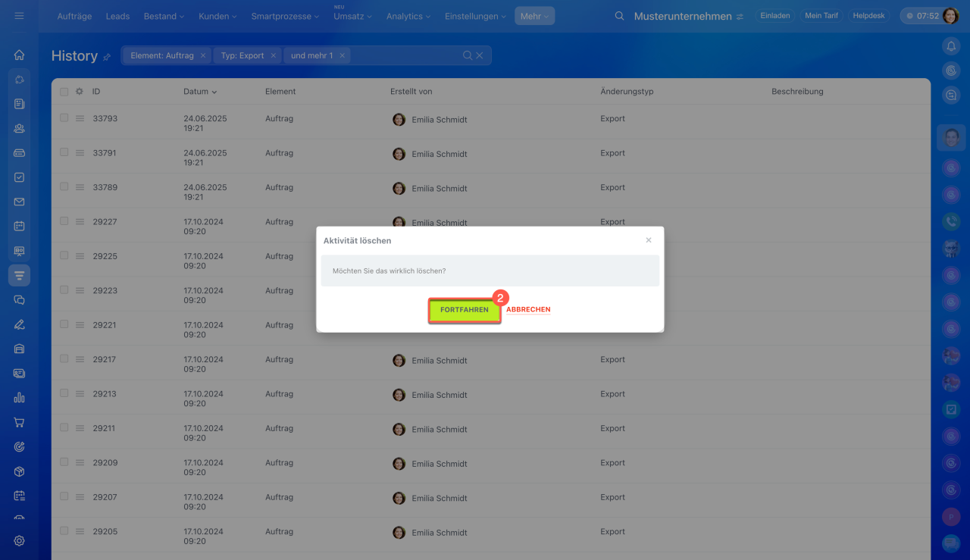The image size is (970, 560).
Task: Open the row menu for 33793
Action: [x=80, y=119]
